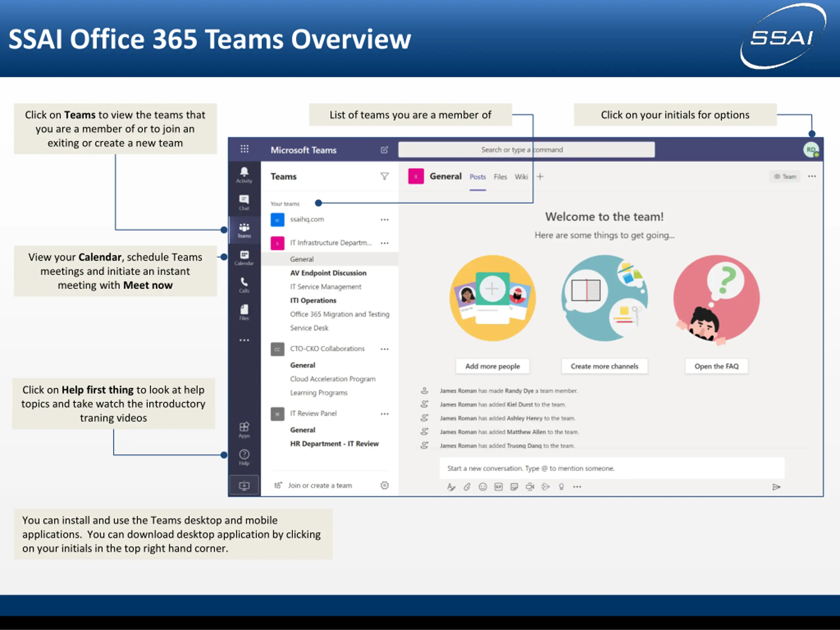The width and height of the screenshot is (840, 630).
Task: Open Calls in the left sidebar
Action: [x=244, y=285]
